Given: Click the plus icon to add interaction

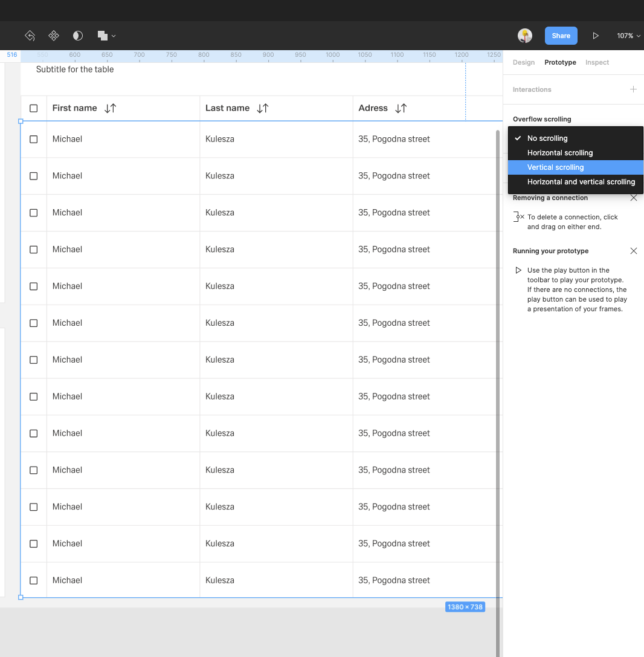Looking at the screenshot, I should click(633, 89).
